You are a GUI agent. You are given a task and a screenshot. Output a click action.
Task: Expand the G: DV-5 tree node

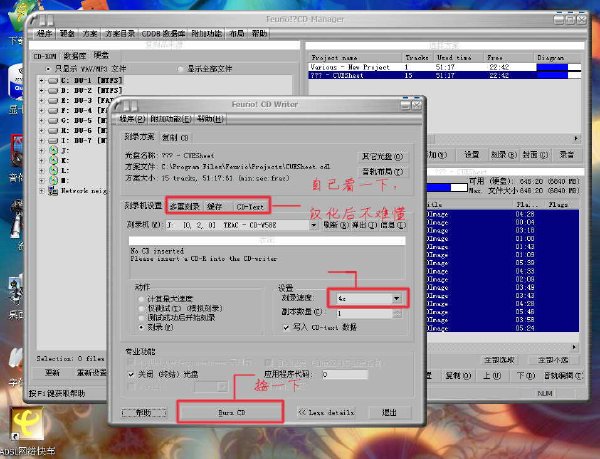point(42,120)
